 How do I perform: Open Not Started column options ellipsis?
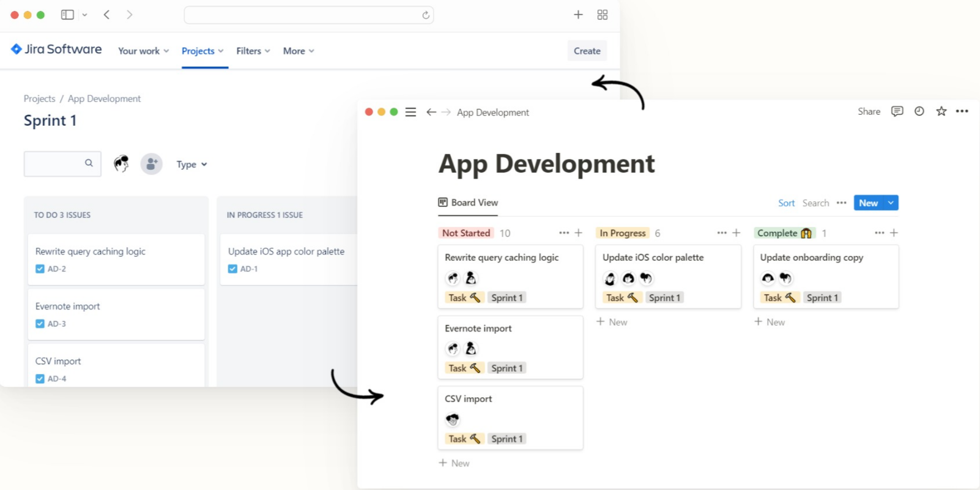click(564, 233)
